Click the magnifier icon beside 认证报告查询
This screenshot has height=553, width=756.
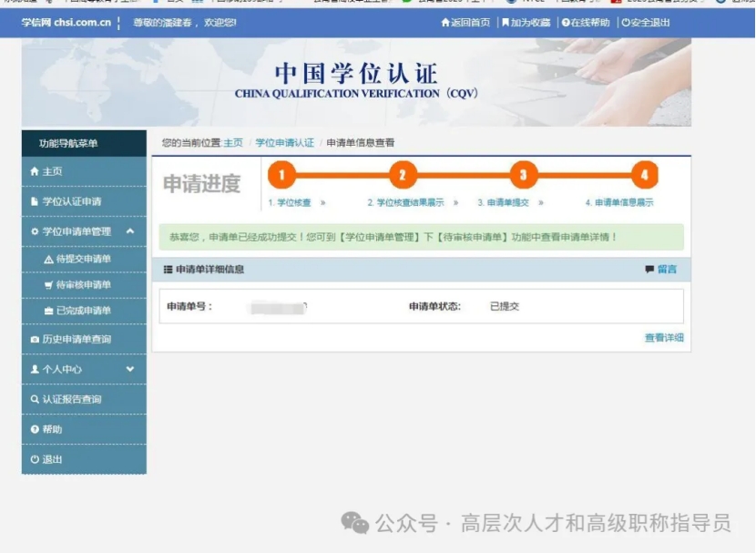point(35,399)
